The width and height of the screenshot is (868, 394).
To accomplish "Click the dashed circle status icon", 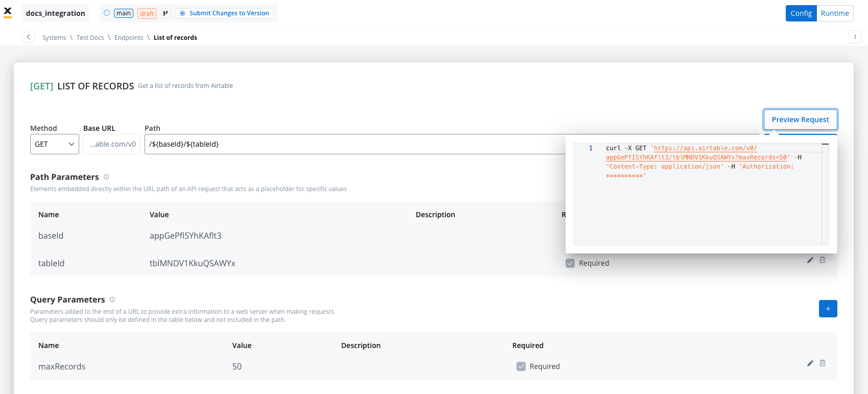I will click(x=107, y=13).
